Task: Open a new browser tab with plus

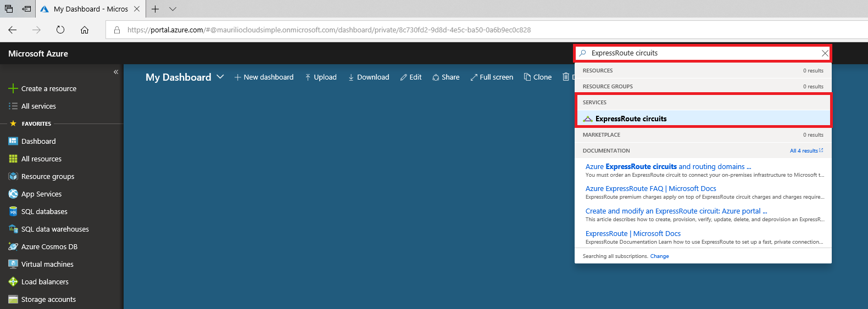Action: tap(155, 9)
